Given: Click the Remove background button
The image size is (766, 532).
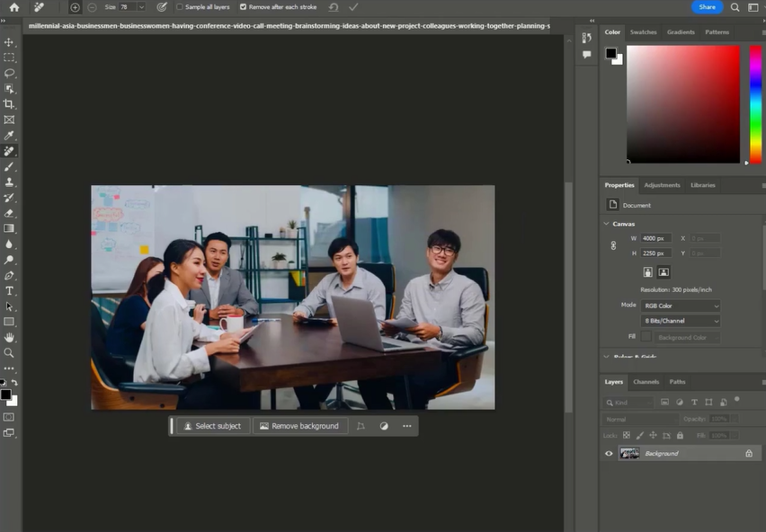Looking at the screenshot, I should tap(299, 426).
